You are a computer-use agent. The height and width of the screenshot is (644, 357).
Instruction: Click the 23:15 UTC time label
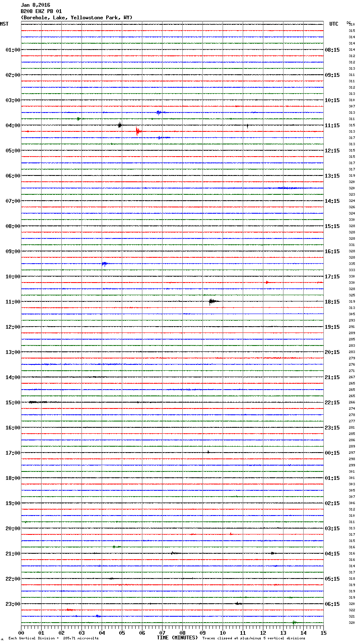pyautogui.click(x=332, y=428)
